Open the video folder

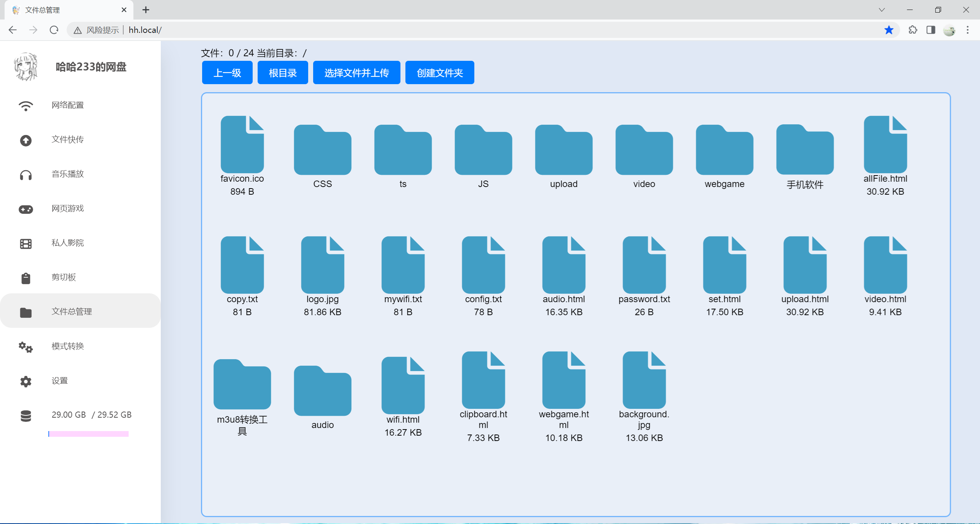pos(644,150)
